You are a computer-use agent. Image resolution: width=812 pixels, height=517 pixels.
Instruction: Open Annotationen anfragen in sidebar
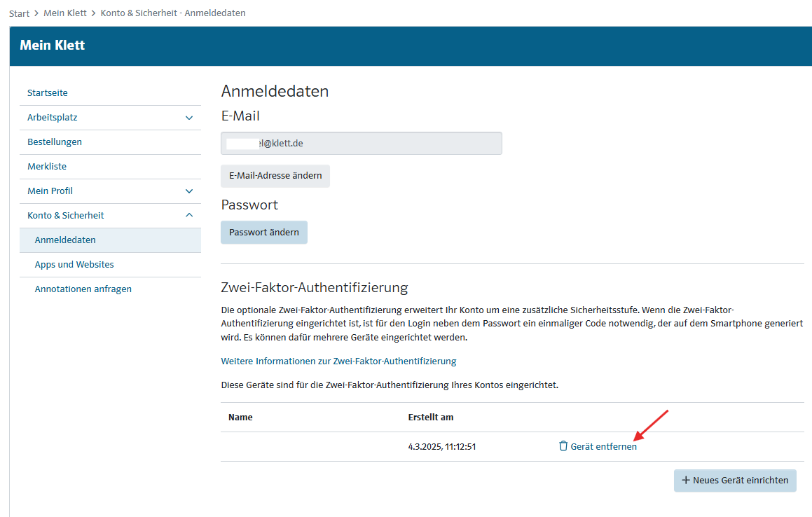(x=83, y=289)
